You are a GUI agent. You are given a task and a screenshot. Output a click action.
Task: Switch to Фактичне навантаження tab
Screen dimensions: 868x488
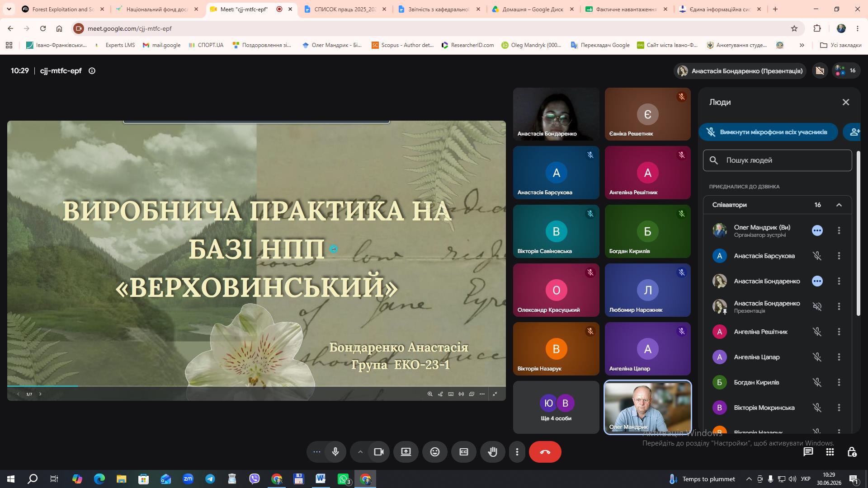tap(626, 9)
